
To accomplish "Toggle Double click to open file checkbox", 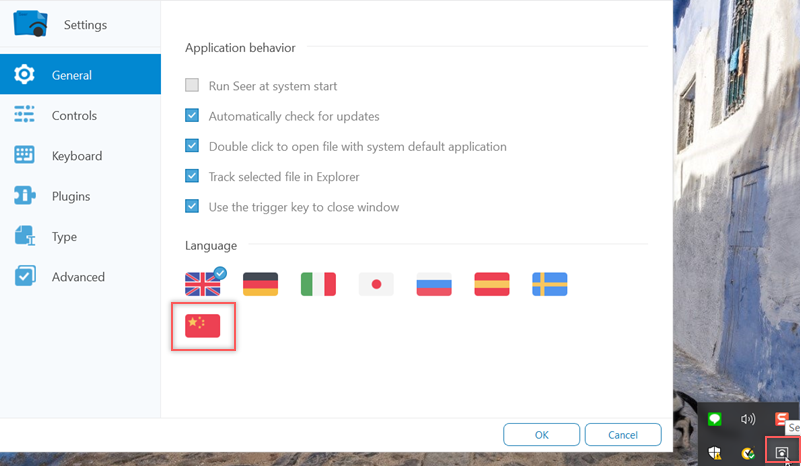I will 192,146.
